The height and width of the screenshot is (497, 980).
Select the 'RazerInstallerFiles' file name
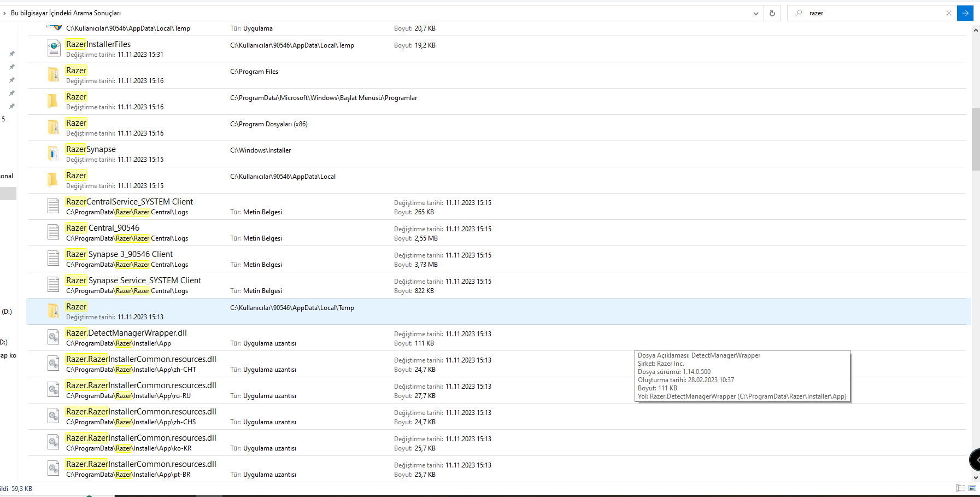[98, 44]
